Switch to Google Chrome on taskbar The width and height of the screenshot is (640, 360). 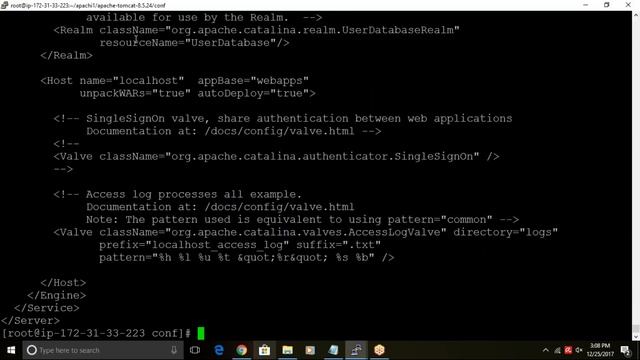pos(242,350)
